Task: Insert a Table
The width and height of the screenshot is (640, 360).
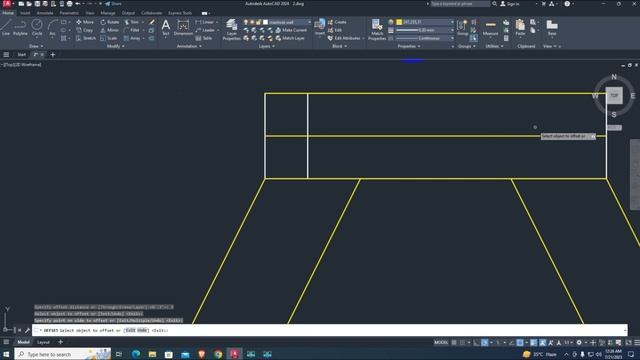Action: click(204, 38)
